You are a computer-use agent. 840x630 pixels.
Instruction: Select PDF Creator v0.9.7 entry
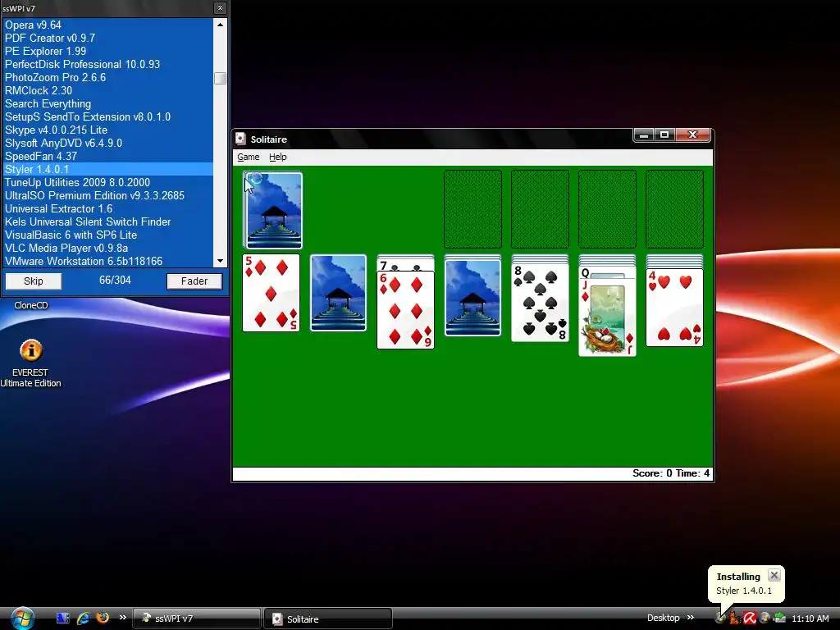tap(108, 38)
